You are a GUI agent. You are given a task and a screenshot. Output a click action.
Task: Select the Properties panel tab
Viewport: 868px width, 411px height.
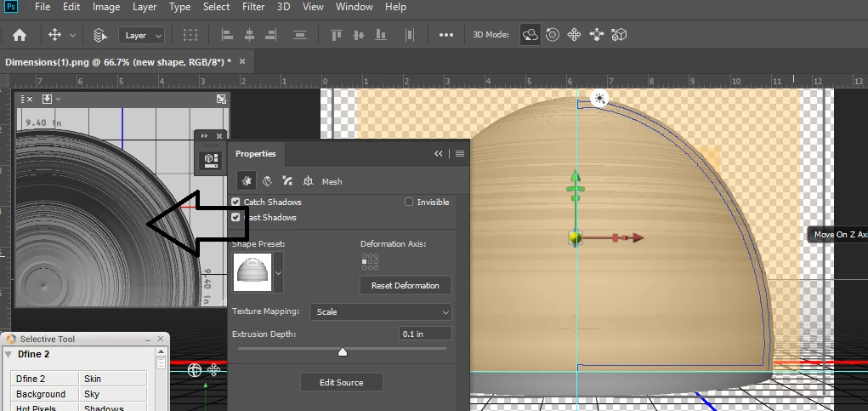(x=256, y=154)
